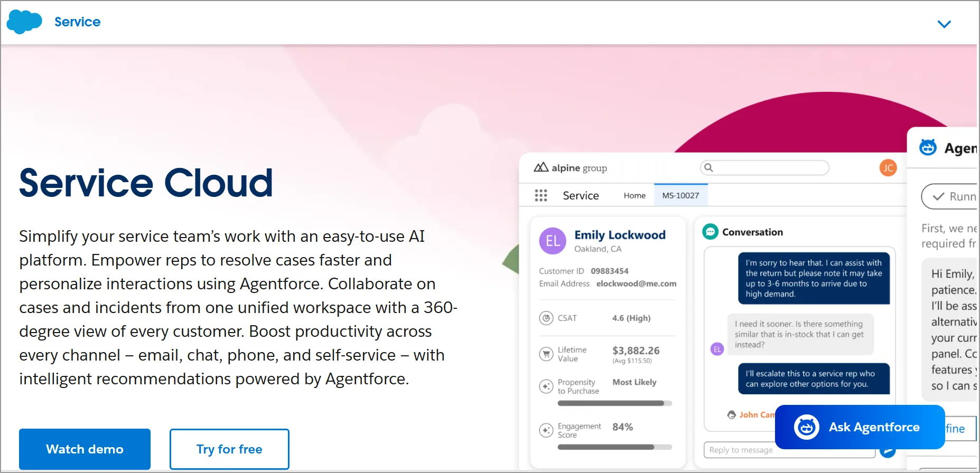Screen dimensions: 980x473
Task: Open the app launcher grid icon
Action: point(540,195)
